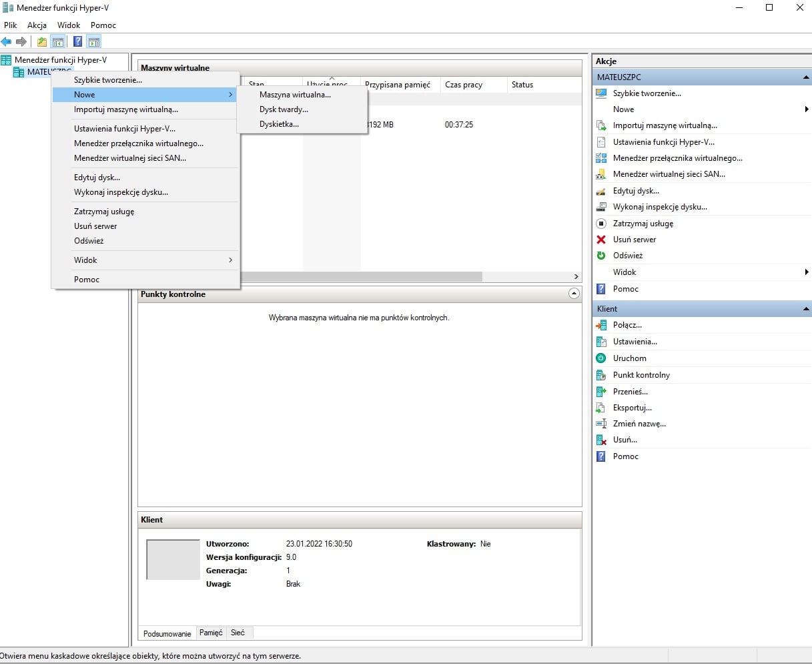
Task: Click the red X Usuń serwer icon in Akcje pane
Action: tap(601, 240)
